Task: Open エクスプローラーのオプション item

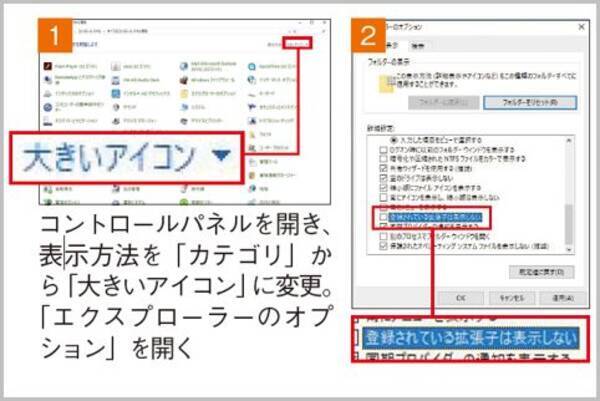Action: point(208,93)
